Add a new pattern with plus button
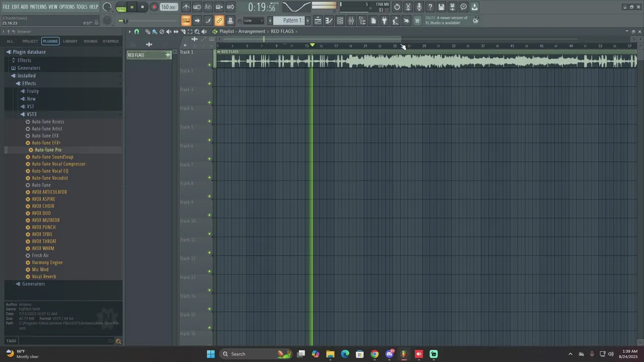644x362 pixels. pos(307,21)
